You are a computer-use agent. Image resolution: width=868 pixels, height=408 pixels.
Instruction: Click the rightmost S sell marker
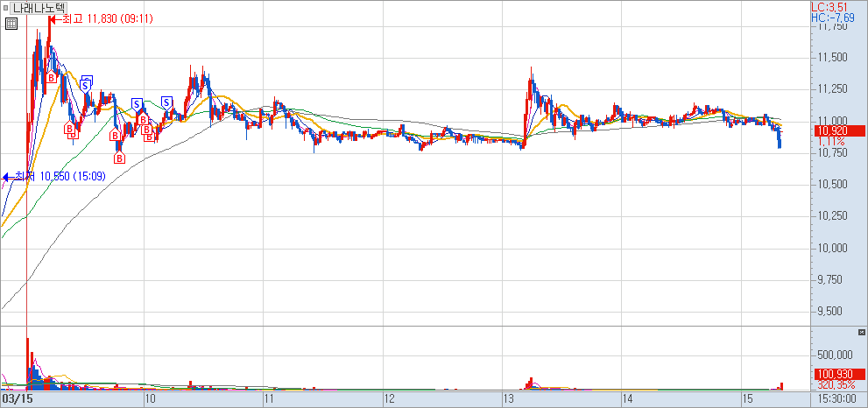click(166, 103)
